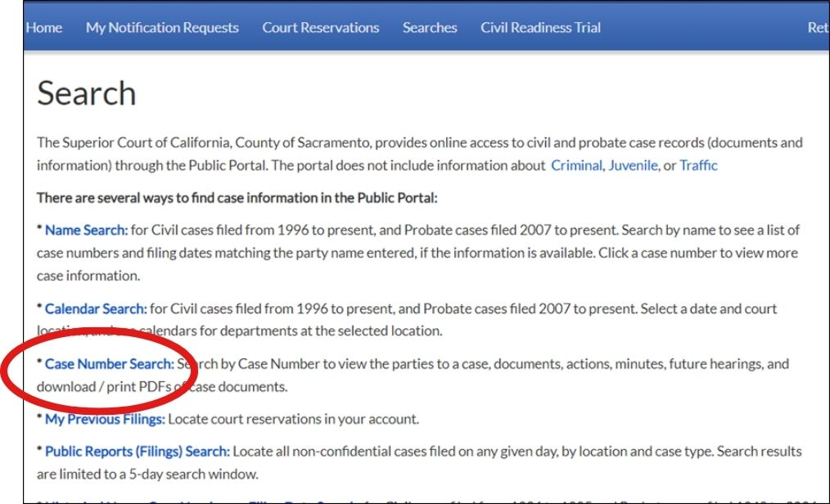
Task: Open Court Reservations in the navigation bar
Action: 321,28
